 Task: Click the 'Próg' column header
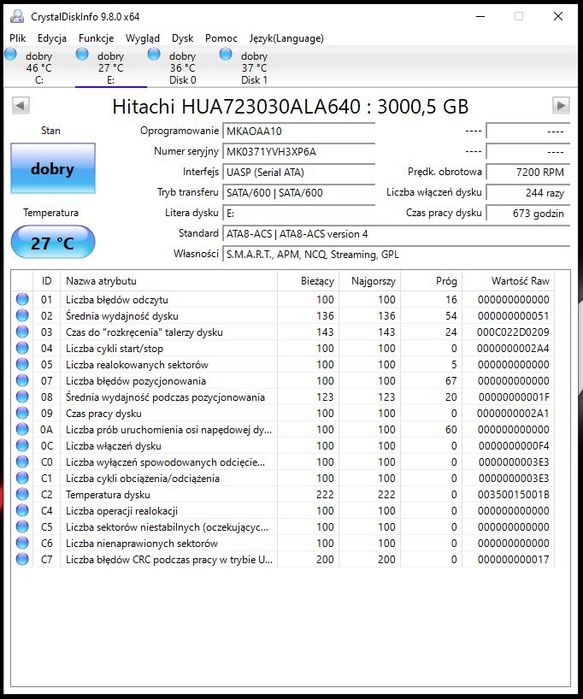point(431,281)
